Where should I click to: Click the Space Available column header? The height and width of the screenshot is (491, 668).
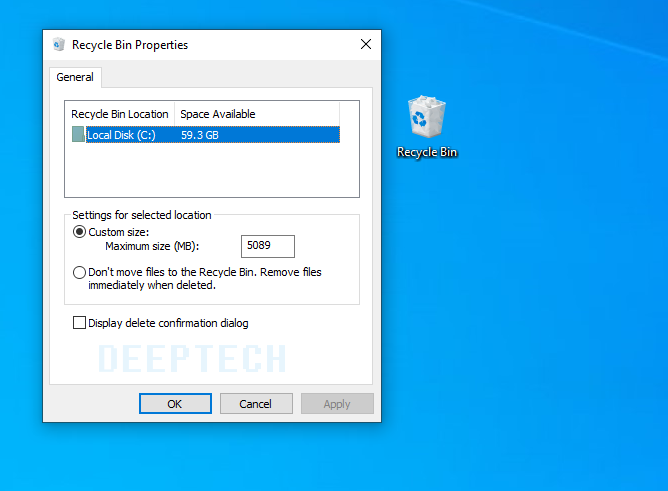click(257, 114)
